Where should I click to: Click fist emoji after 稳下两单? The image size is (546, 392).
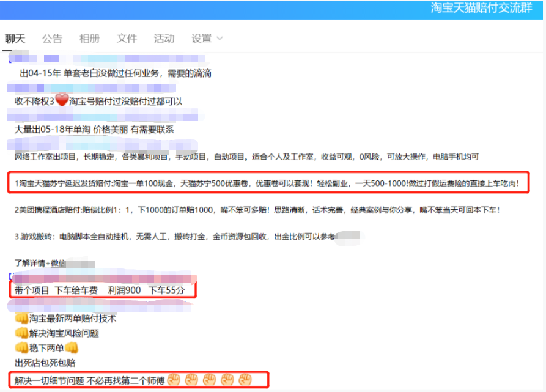pyautogui.click(x=72, y=347)
